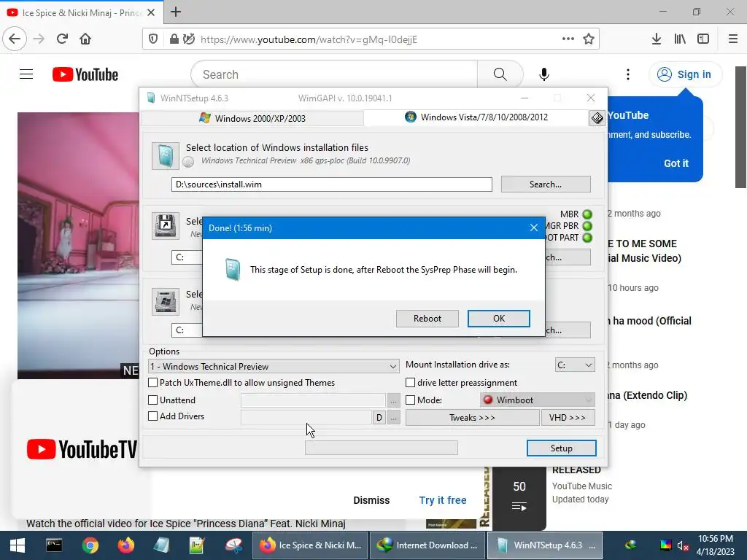Switch to Windows Vista/7/8/10/2008/2012 tab

click(476, 117)
